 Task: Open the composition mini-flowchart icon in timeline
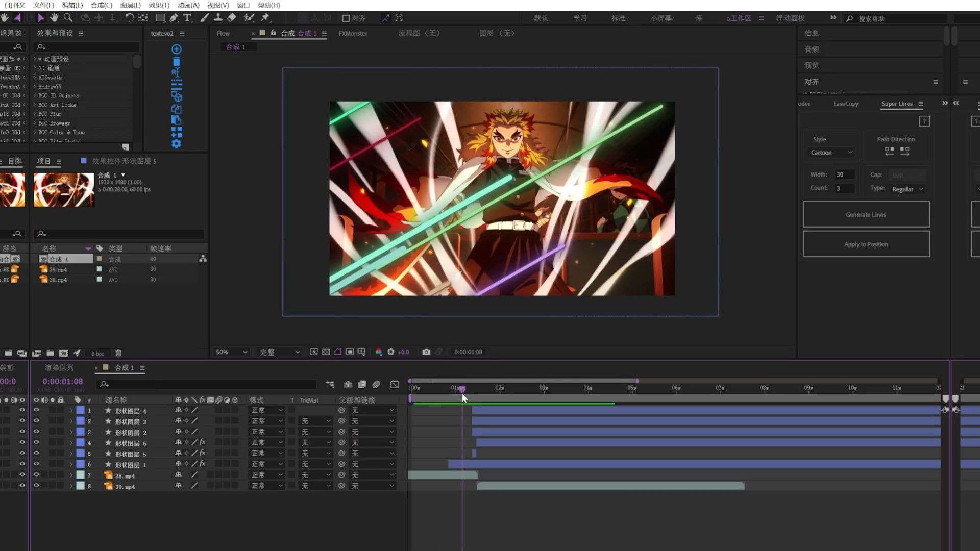[330, 384]
